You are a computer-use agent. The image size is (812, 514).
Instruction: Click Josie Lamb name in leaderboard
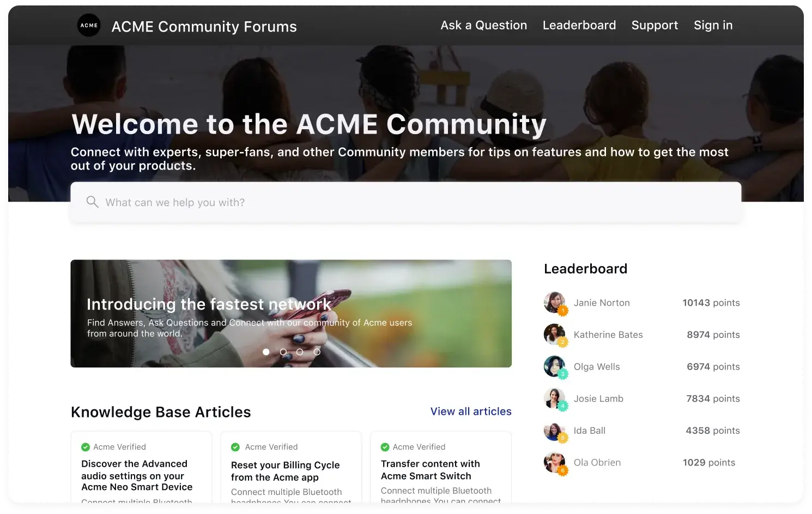tap(598, 398)
